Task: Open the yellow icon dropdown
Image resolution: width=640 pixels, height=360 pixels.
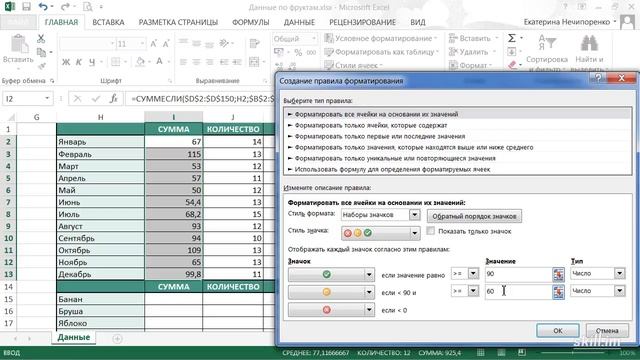Action: [x=369, y=292]
